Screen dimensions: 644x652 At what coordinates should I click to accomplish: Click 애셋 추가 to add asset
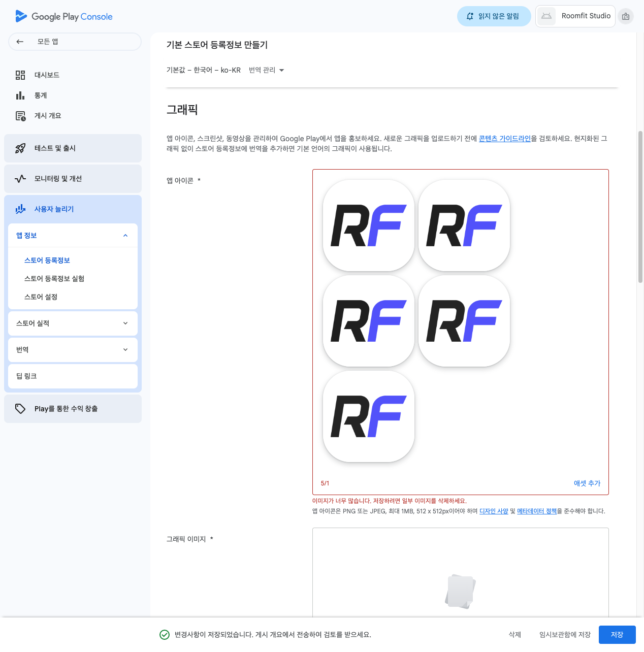pos(587,483)
